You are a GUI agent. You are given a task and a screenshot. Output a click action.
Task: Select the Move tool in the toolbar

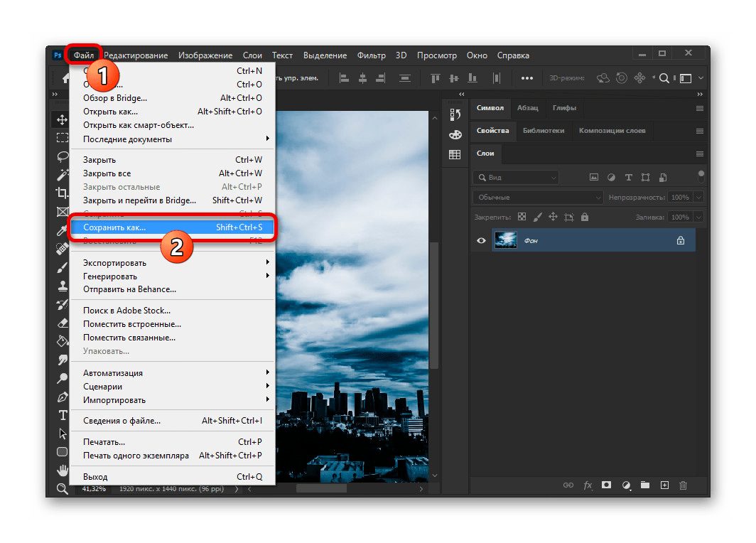(x=63, y=119)
